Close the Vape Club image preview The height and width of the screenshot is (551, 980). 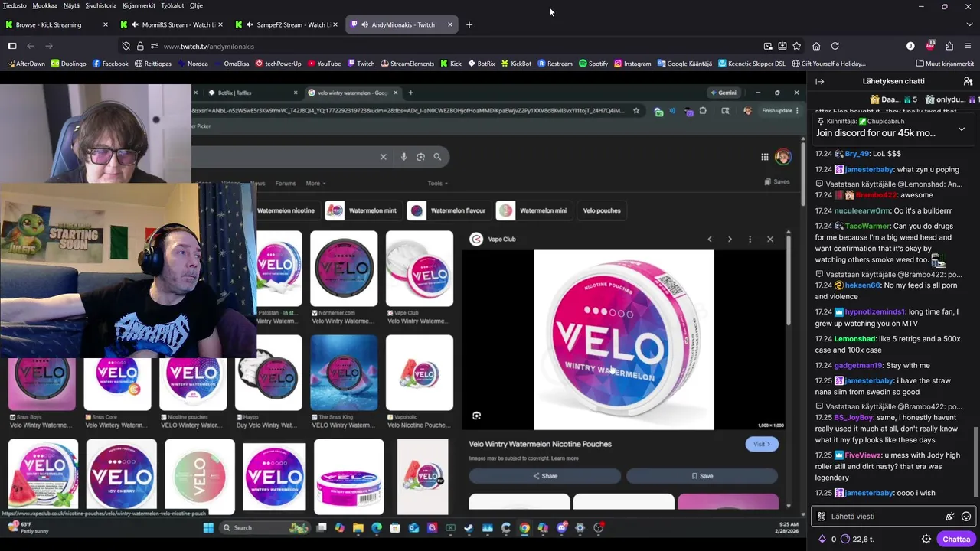[770, 240]
